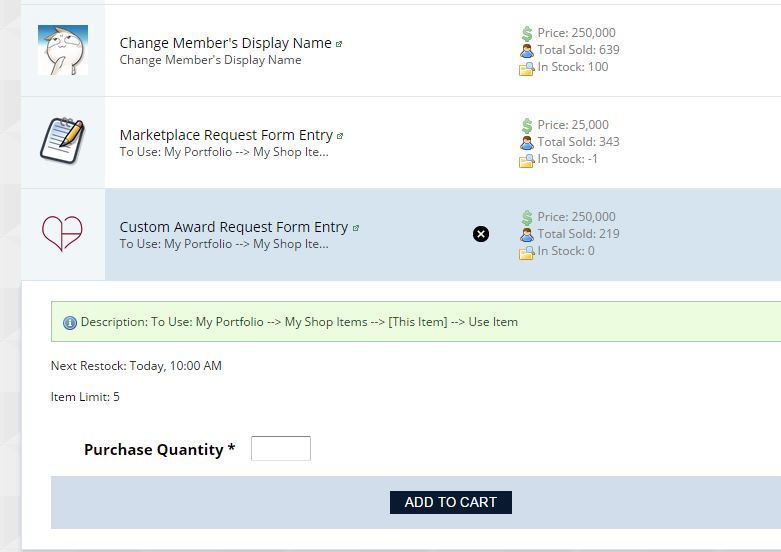Collapse the Custom Award details with the X icon
The width and height of the screenshot is (781, 552).
tap(481, 234)
